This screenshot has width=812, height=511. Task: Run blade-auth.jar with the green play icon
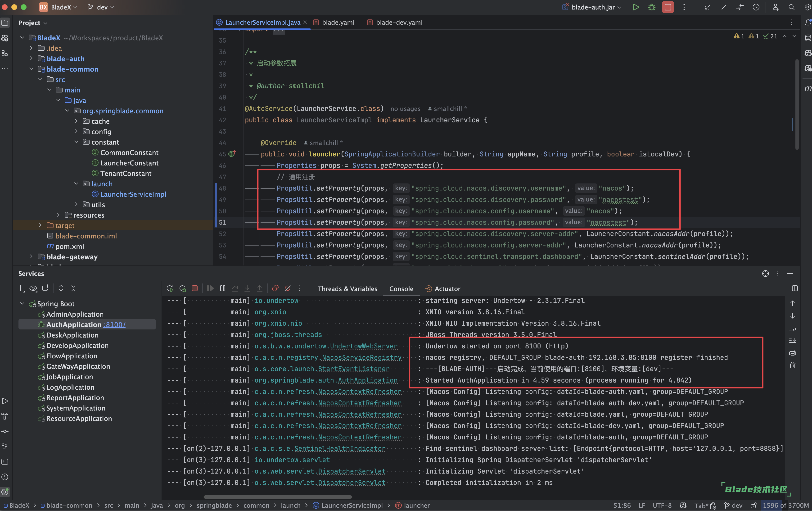pyautogui.click(x=635, y=7)
